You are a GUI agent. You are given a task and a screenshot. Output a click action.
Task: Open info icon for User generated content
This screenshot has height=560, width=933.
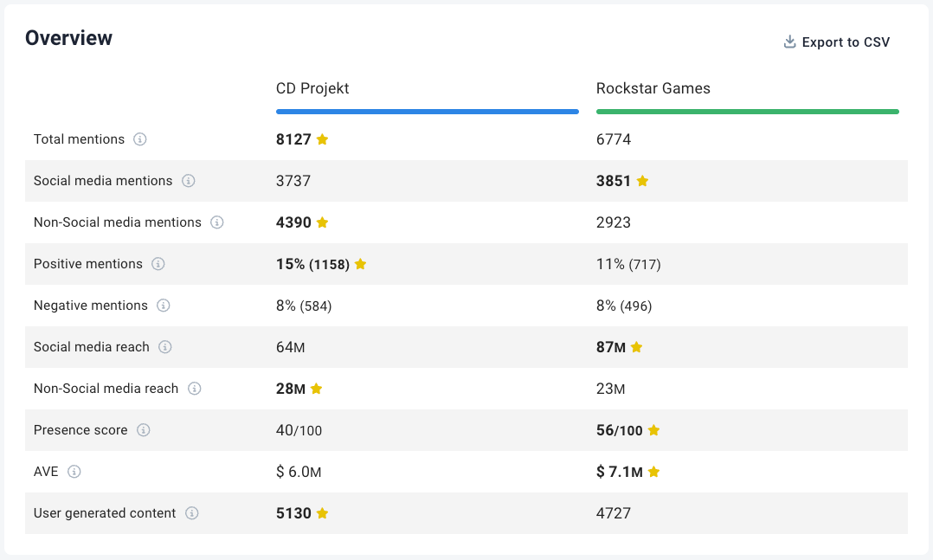[x=191, y=513]
